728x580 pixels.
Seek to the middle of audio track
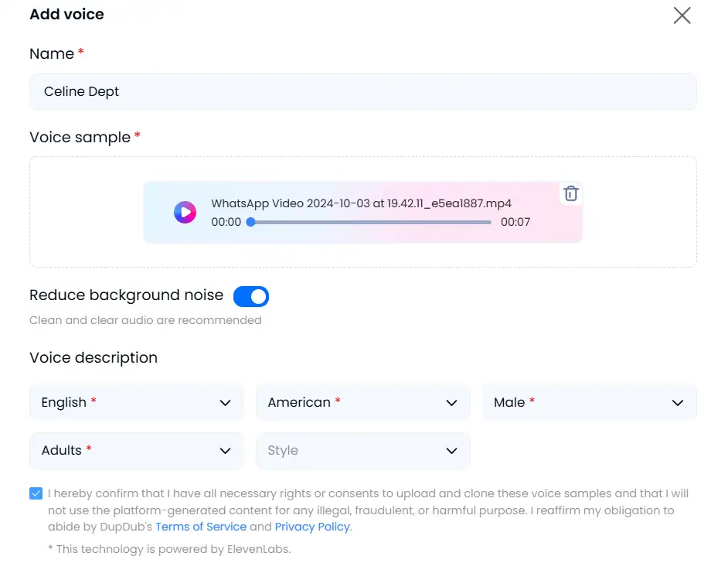point(370,222)
